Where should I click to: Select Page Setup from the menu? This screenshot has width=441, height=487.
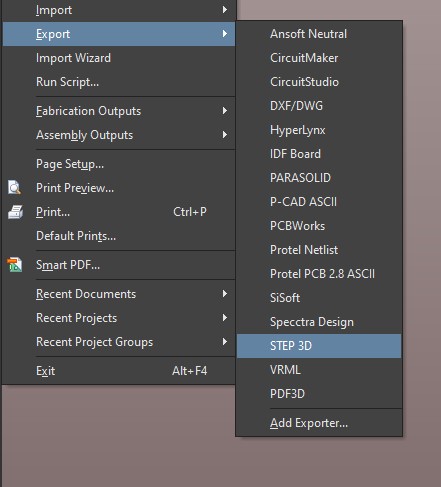click(119, 164)
